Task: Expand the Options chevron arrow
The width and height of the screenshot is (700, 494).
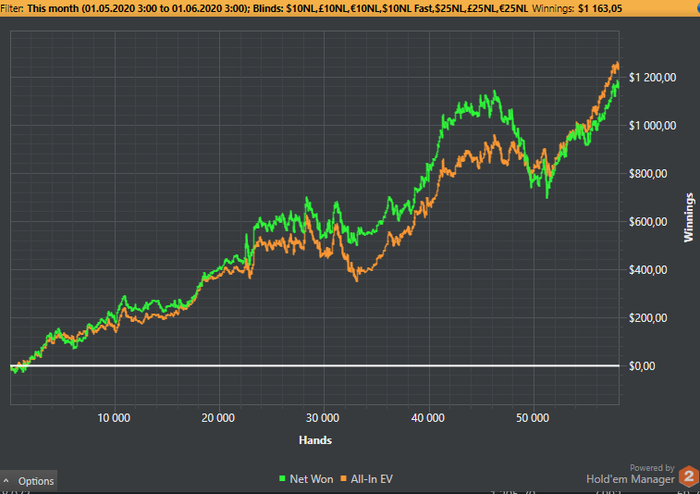Action: coord(6,481)
